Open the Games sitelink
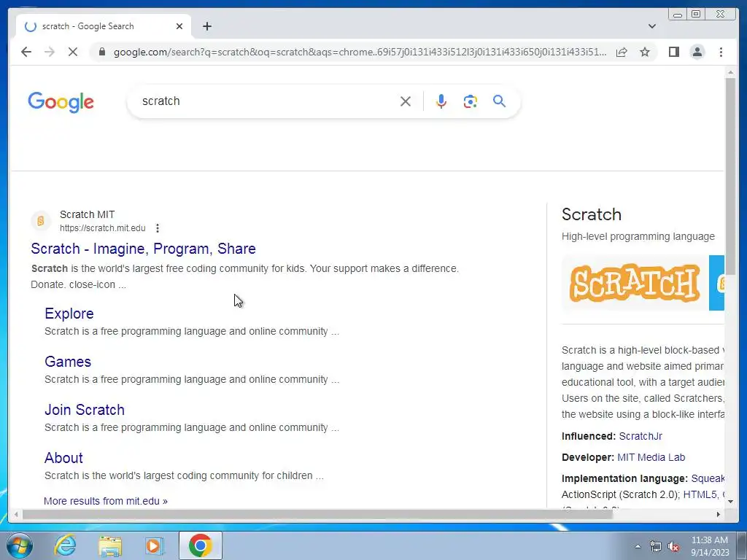Viewport: 747px width, 560px height. coord(68,362)
